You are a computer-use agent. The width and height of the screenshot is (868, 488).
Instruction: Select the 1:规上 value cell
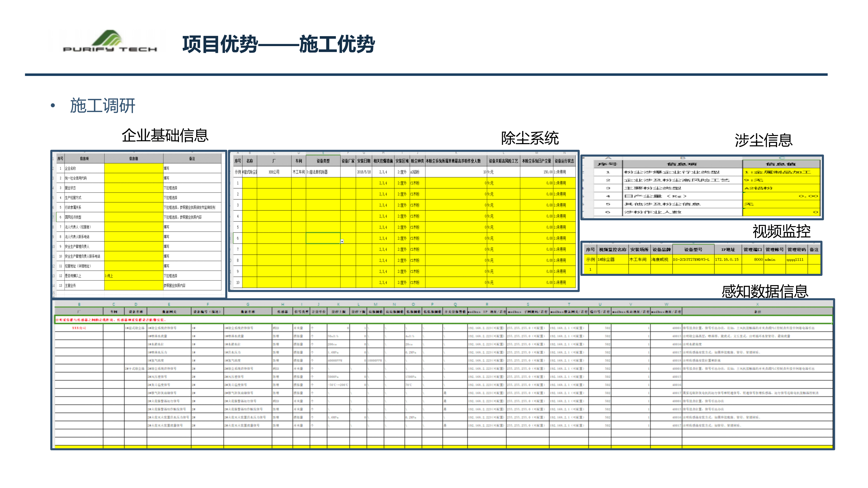pos(134,276)
